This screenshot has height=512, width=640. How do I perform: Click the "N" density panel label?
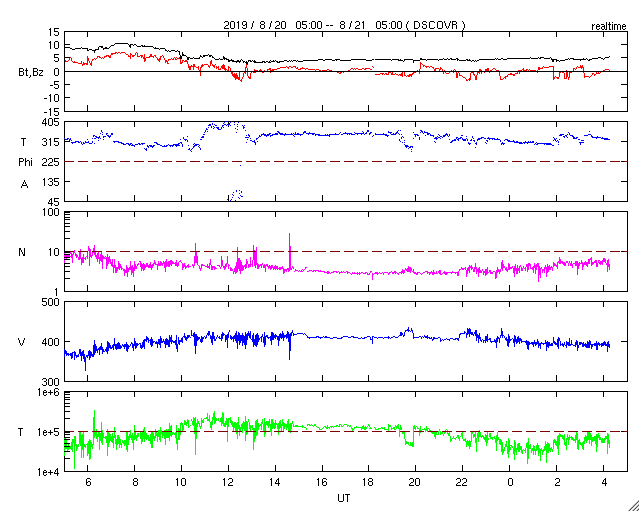tap(22, 252)
